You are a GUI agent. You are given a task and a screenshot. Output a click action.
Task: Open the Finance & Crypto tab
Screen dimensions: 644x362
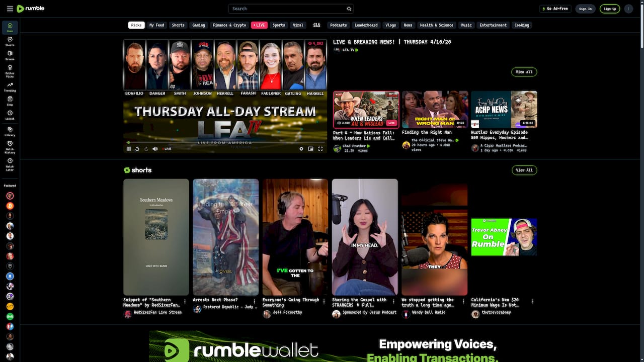coord(229,25)
